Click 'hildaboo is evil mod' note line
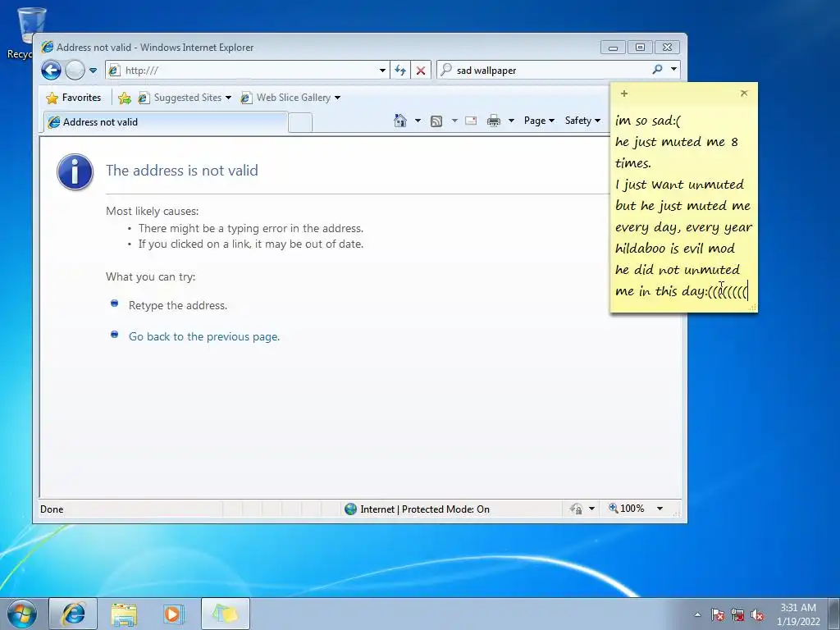Image resolution: width=840 pixels, height=630 pixels. [675, 249]
